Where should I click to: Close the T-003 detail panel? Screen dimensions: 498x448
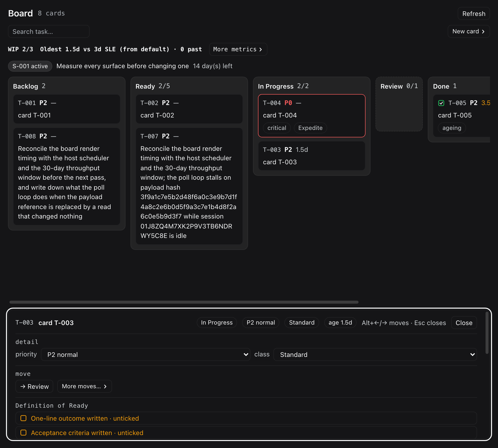click(464, 323)
